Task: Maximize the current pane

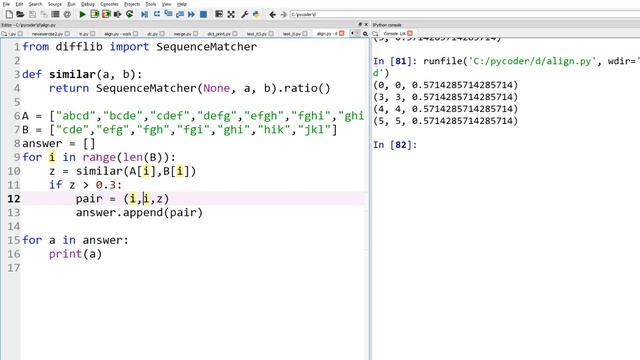Action: (x=219, y=14)
